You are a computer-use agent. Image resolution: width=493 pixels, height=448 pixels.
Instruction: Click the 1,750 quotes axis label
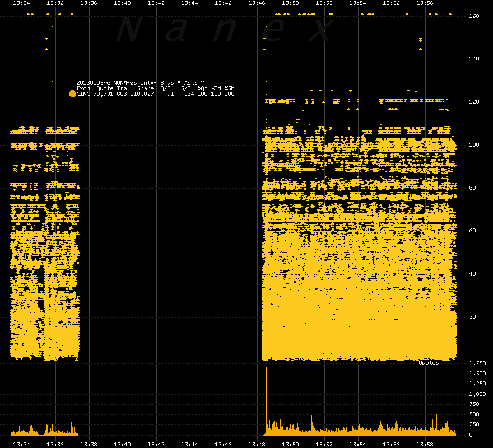point(477,363)
